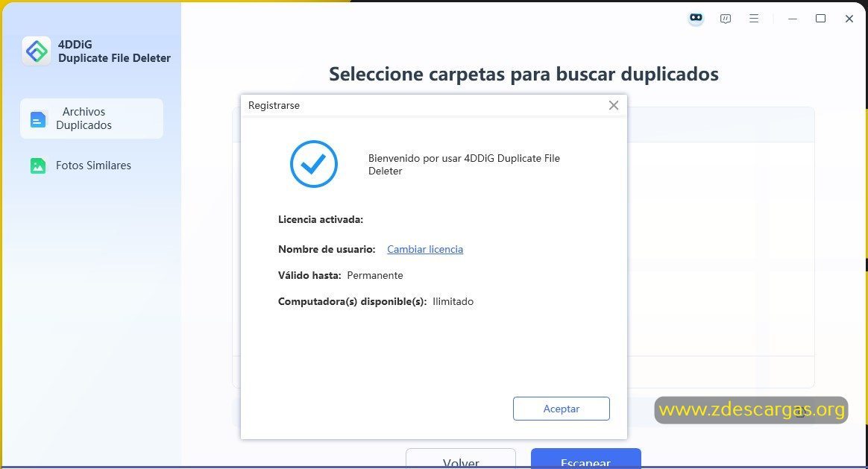Screen dimensions: 868x469
Task: Click the 'Licencia activada:' label
Action: pyautogui.click(x=321, y=219)
